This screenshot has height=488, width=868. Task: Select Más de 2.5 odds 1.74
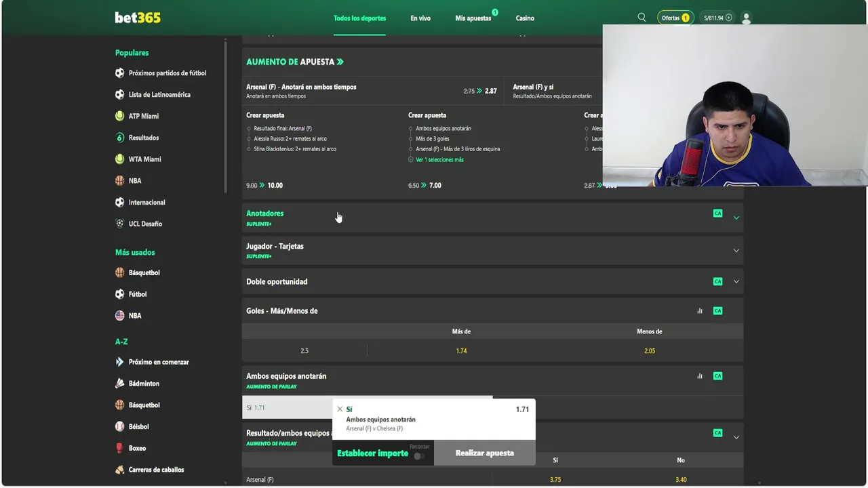[x=461, y=351]
